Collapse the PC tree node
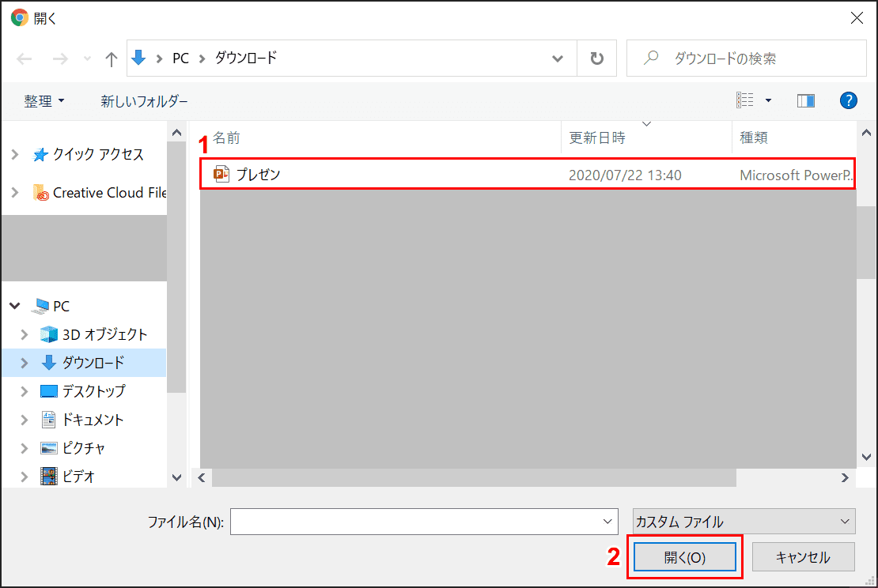The width and height of the screenshot is (878, 588). pyautogui.click(x=15, y=306)
